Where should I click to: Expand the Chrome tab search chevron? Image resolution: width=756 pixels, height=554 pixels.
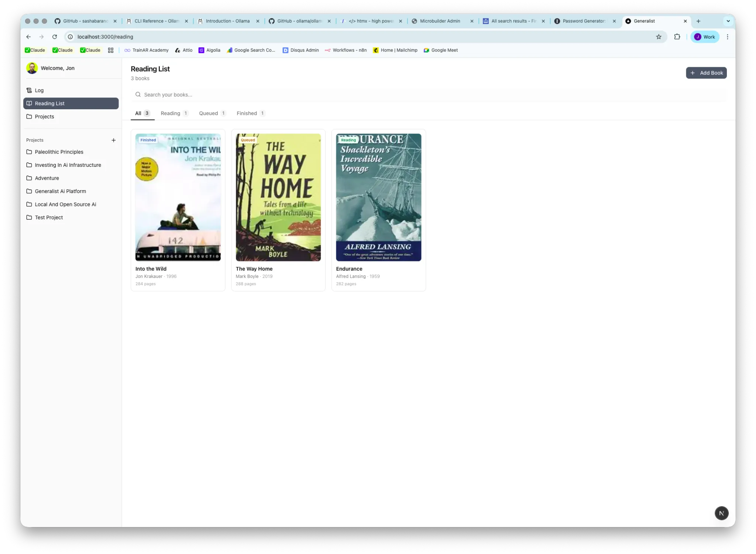click(x=728, y=21)
